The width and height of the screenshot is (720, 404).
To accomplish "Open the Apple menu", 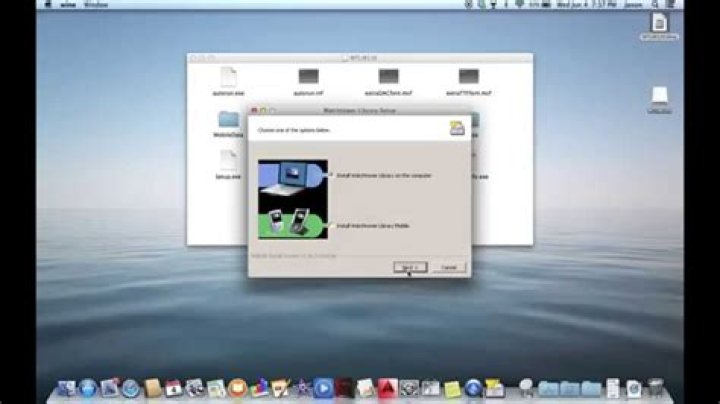I will point(49,4).
